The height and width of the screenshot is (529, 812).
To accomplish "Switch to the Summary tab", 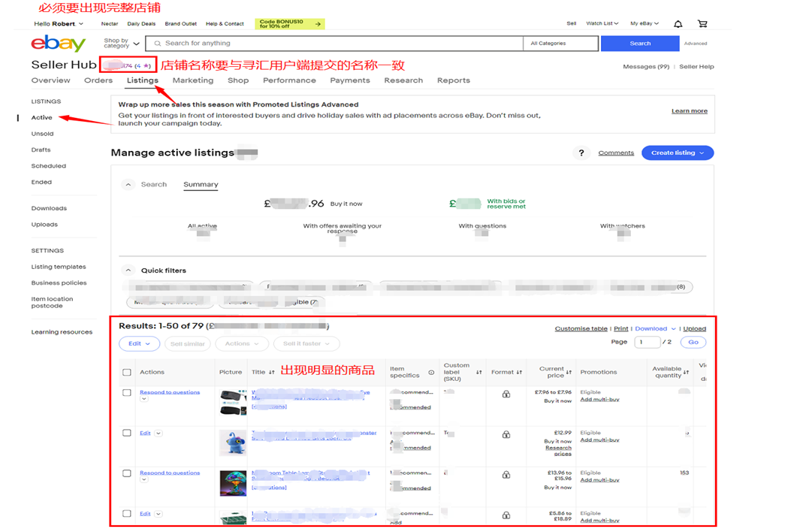I will point(201,184).
